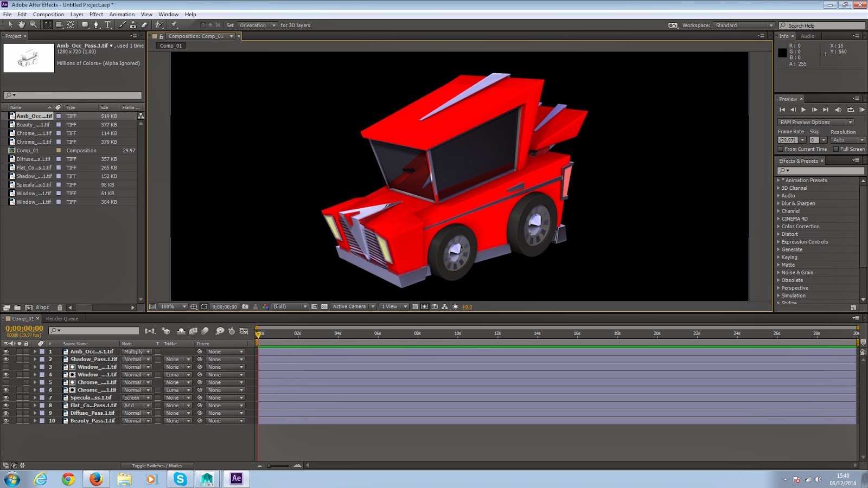Open the Composition menu
This screenshot has height=488, width=868.
click(48, 15)
